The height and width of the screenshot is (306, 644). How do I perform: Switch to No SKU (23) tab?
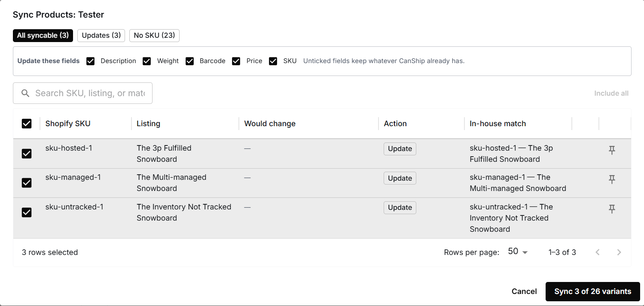154,35
